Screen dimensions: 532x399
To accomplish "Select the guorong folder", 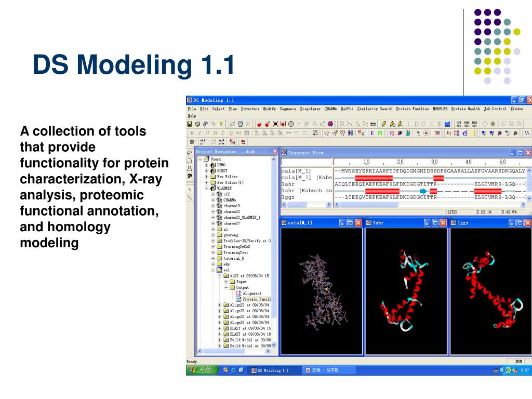I will point(228,235).
